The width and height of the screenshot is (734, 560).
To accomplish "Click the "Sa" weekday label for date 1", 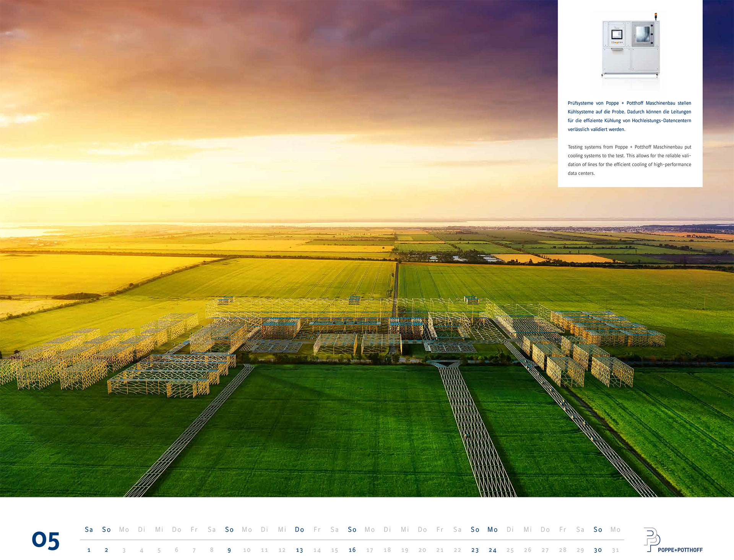I will click(89, 529).
